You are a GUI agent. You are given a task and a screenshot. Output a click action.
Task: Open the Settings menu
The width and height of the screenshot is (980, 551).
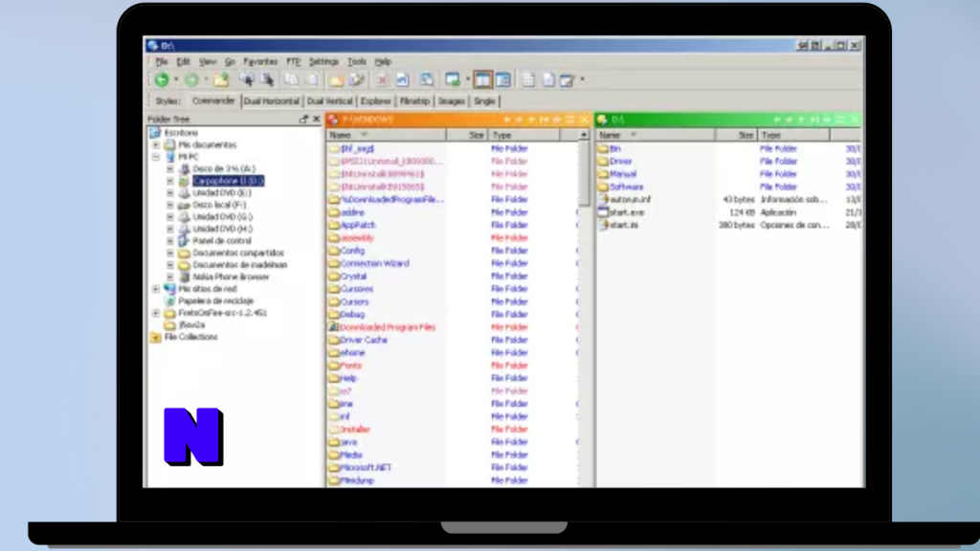[x=323, y=62]
